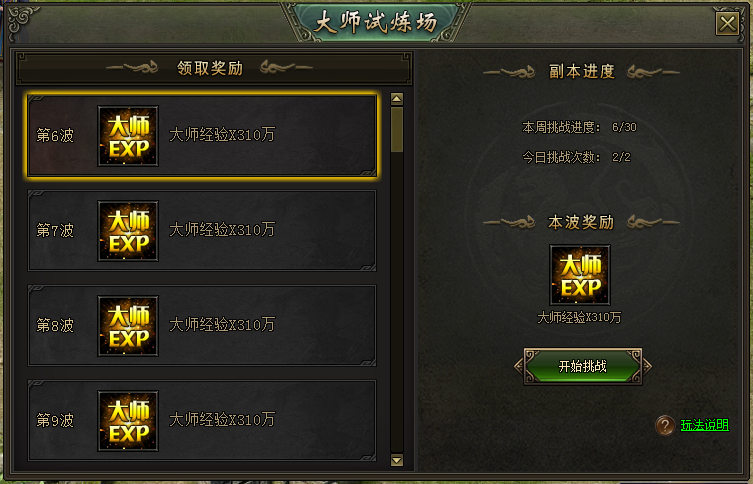The height and width of the screenshot is (484, 753).
Task: Click the 大师EXP icon in 第7波 row
Action: (x=128, y=231)
